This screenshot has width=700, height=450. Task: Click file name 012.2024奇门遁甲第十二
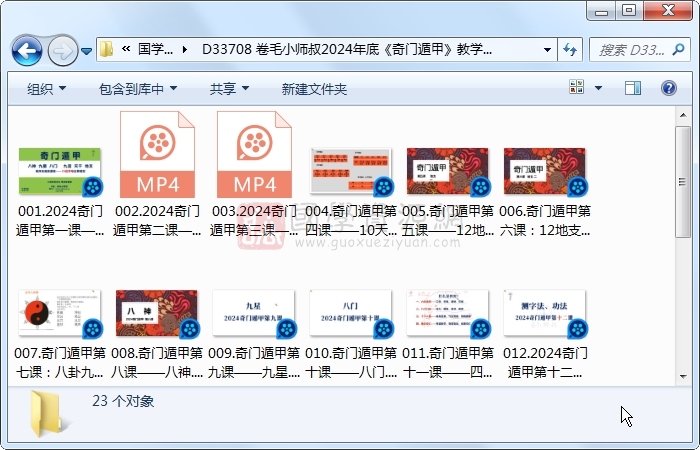[x=545, y=362]
